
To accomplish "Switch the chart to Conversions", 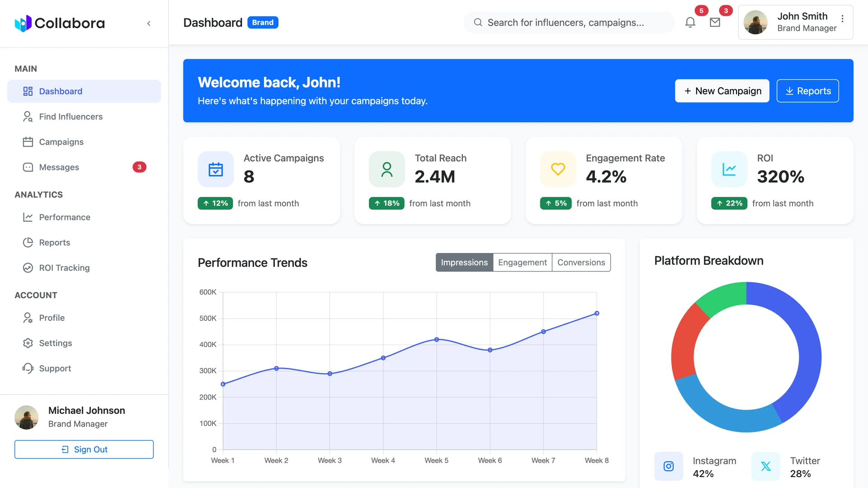I will [x=581, y=263].
